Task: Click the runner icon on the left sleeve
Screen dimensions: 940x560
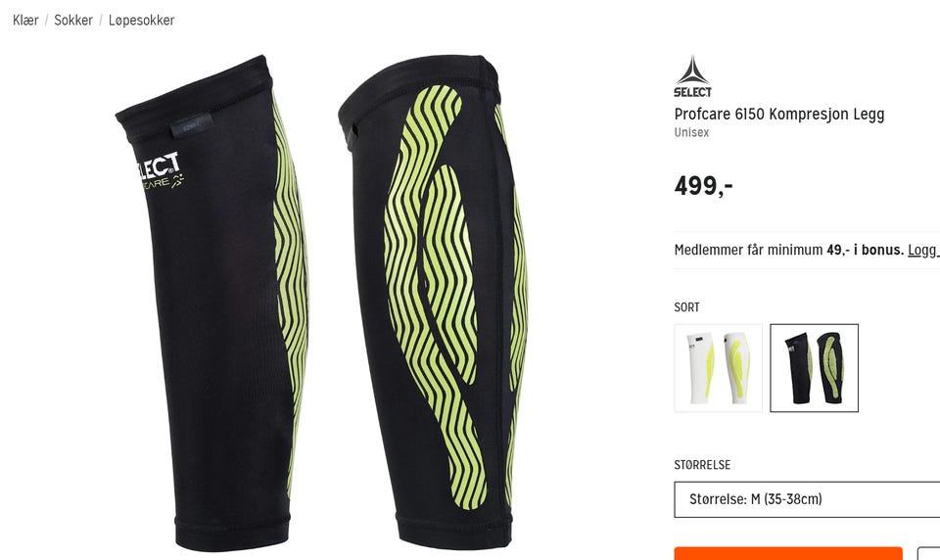Action: (x=177, y=180)
